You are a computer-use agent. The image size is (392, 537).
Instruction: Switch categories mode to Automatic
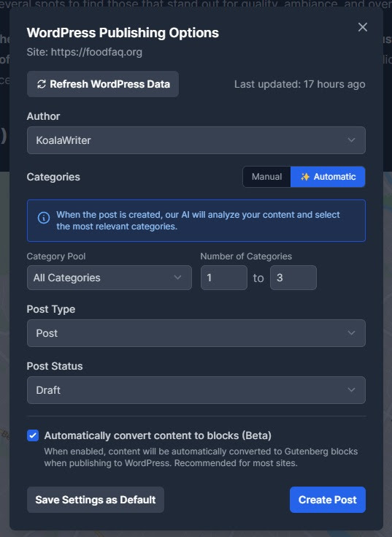click(328, 177)
